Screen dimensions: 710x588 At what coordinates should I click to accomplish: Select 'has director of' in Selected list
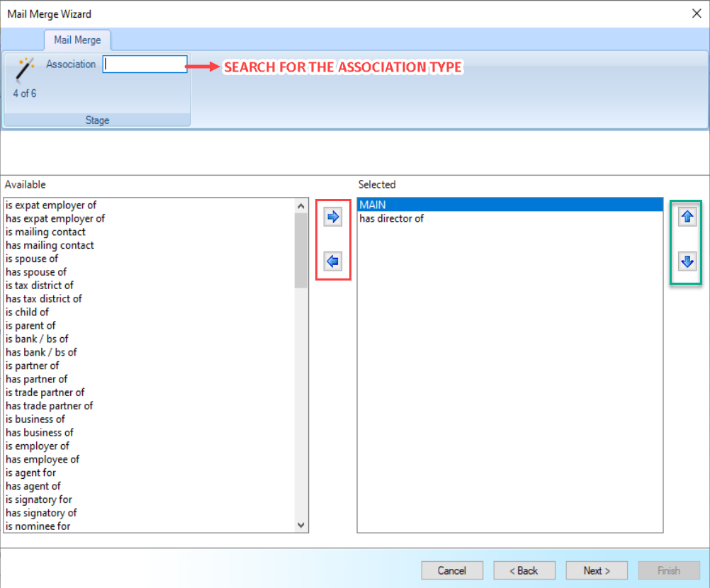coord(510,218)
